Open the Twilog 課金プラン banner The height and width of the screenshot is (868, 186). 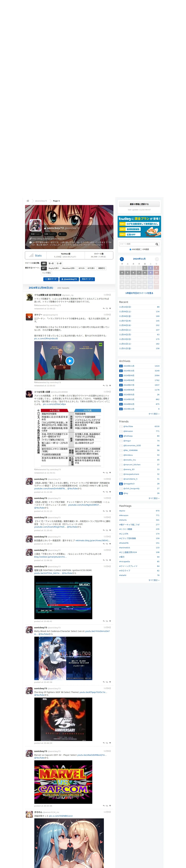click(x=139, y=227)
